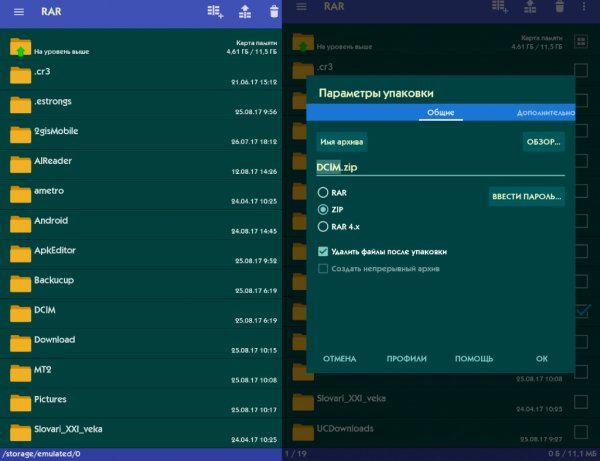The width and height of the screenshot is (600, 461).
Task: Open the MT2 folder icon
Action: point(20,373)
